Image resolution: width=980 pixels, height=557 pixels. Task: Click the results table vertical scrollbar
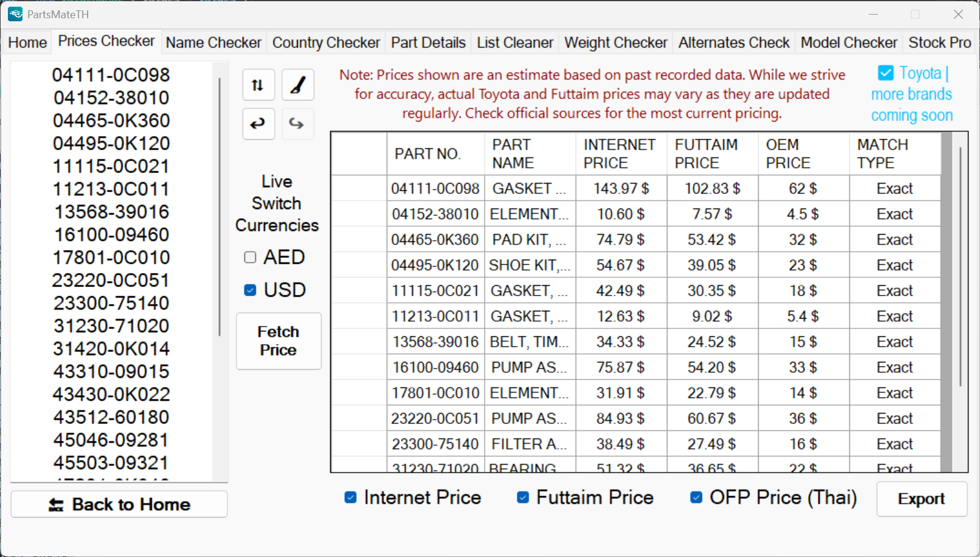coord(960,268)
